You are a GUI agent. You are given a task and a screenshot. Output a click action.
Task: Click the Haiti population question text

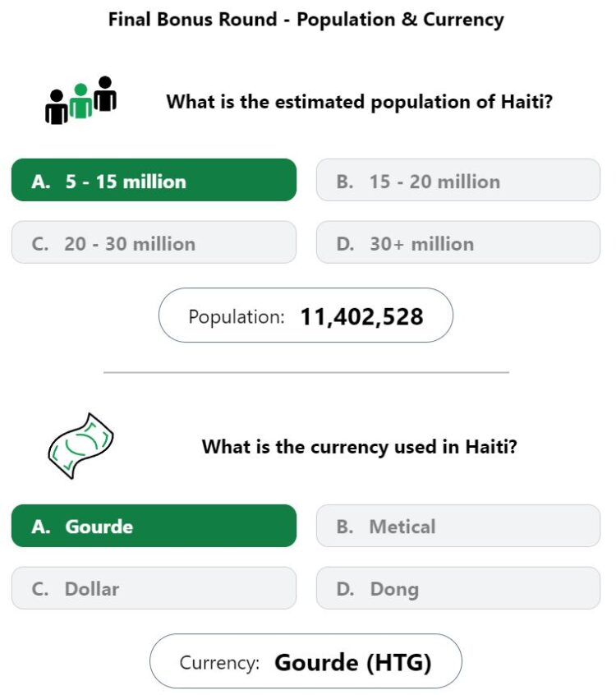tap(360, 102)
